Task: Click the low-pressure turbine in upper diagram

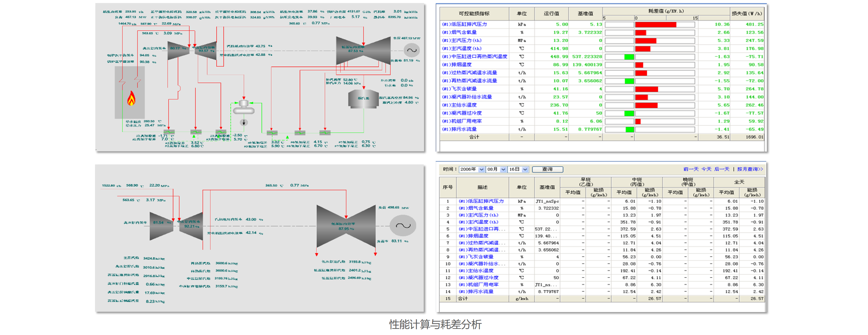Action: (x=363, y=51)
